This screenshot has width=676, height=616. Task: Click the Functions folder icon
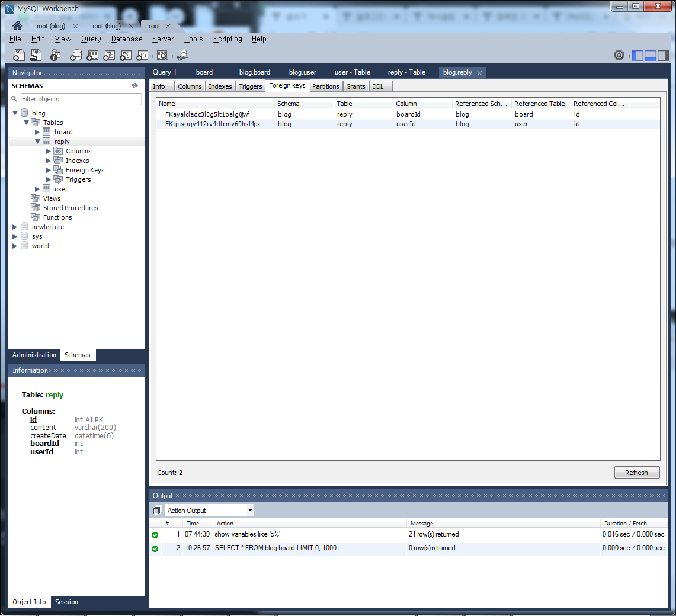[36, 217]
